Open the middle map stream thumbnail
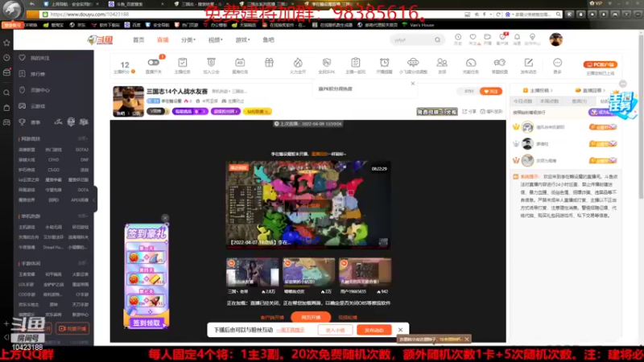The image size is (644, 362). pos(308,272)
